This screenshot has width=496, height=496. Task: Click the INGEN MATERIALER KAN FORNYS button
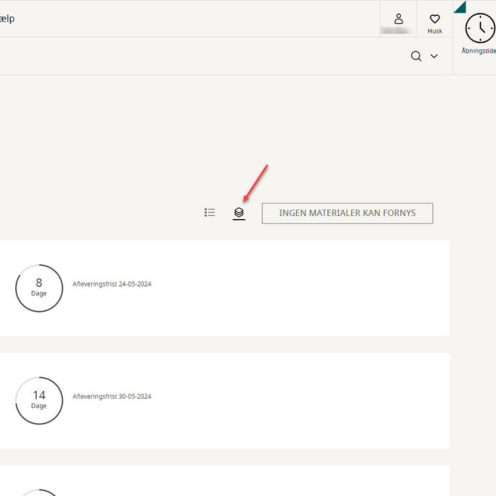pyautogui.click(x=347, y=213)
